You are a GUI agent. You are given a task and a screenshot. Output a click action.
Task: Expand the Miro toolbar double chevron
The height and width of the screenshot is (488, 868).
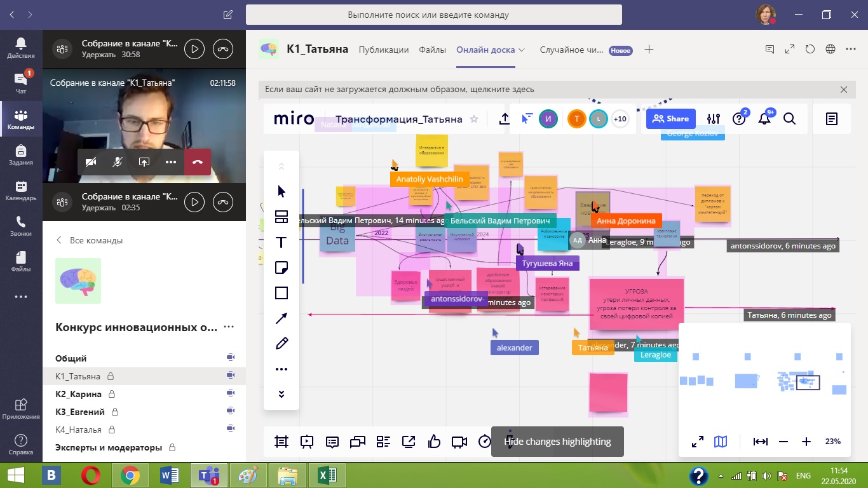(x=281, y=394)
